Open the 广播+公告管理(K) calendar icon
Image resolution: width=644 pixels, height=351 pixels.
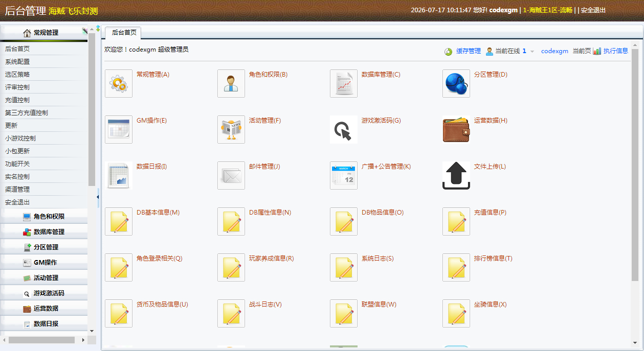point(344,175)
